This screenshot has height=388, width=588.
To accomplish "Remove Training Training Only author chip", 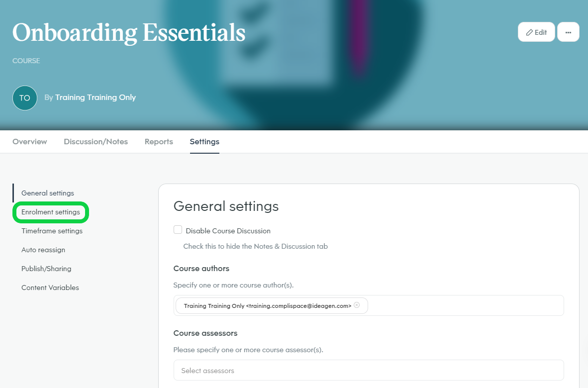I will [357, 305].
